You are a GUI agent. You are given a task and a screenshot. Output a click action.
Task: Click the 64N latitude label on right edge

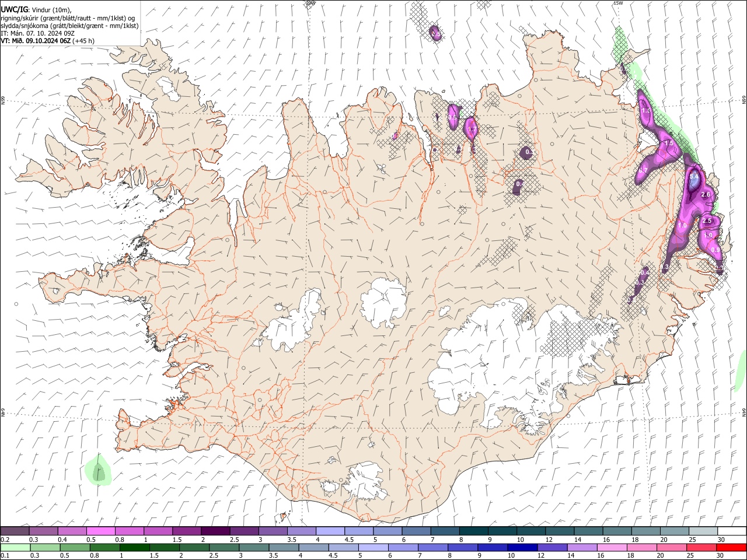pos(744,412)
